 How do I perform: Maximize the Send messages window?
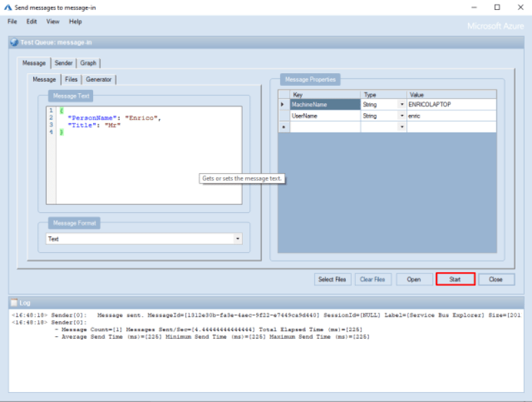pyautogui.click(x=497, y=7)
